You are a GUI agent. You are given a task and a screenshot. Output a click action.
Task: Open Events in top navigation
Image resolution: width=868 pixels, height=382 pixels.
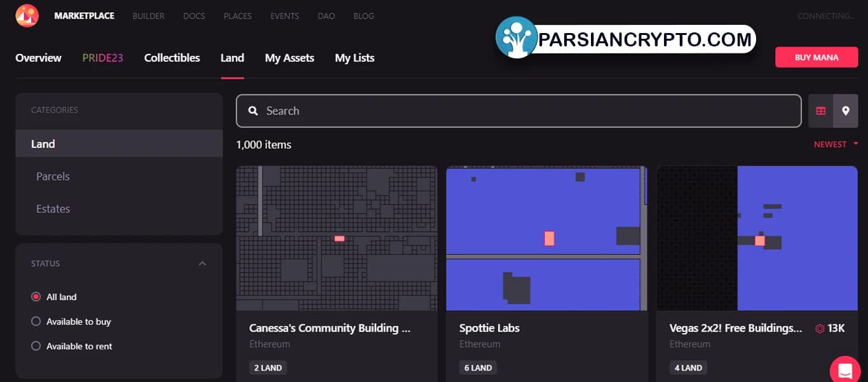click(x=285, y=16)
